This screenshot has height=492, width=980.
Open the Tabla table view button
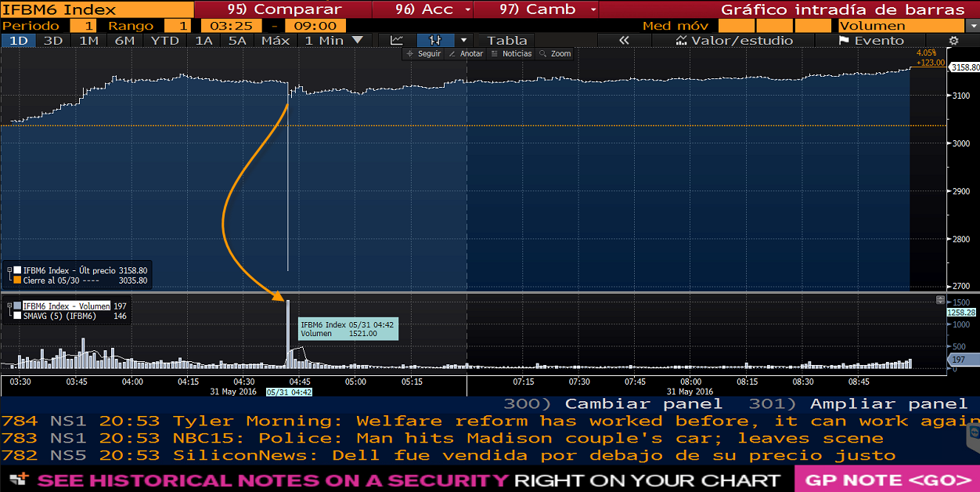point(507,40)
